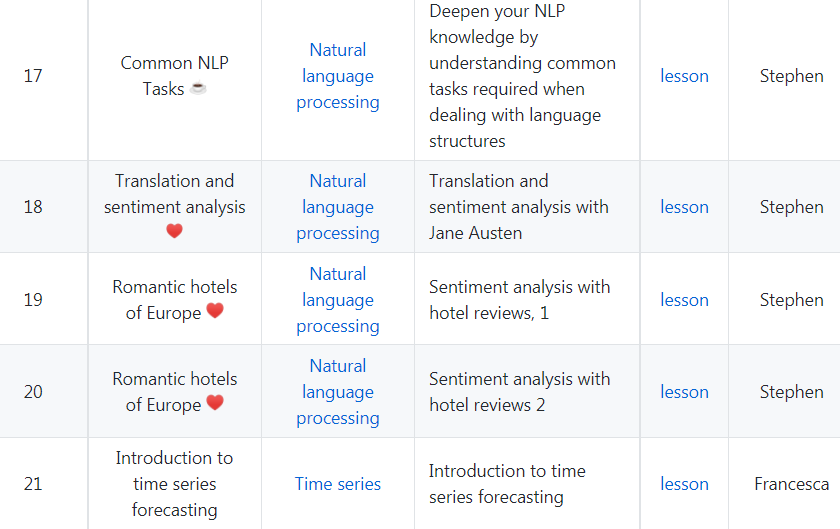Open the lesson link in row 17
This screenshot has height=529, width=840.
click(x=684, y=76)
